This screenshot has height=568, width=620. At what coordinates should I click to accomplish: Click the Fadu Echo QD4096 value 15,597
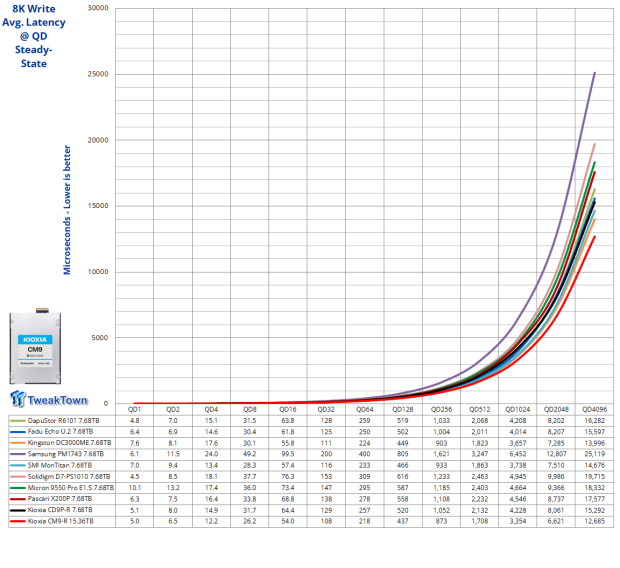595,432
